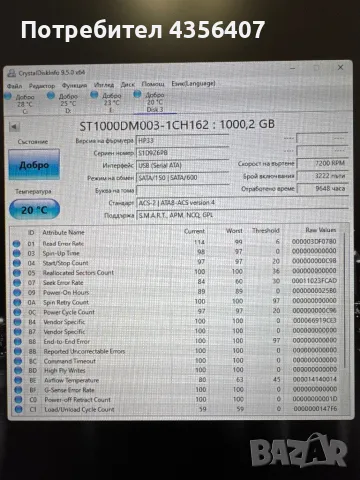360x480 pixels.
Task: Select the Airflow Temperature row
Action: 176,380
